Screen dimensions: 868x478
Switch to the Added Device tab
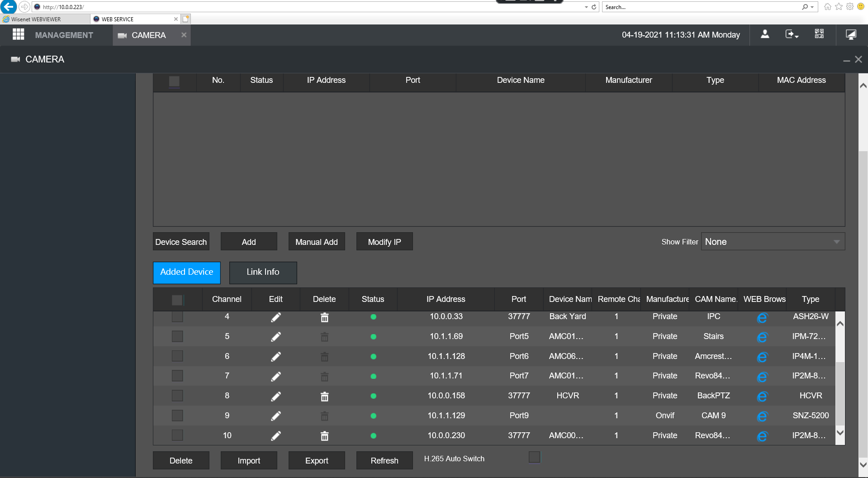click(186, 272)
